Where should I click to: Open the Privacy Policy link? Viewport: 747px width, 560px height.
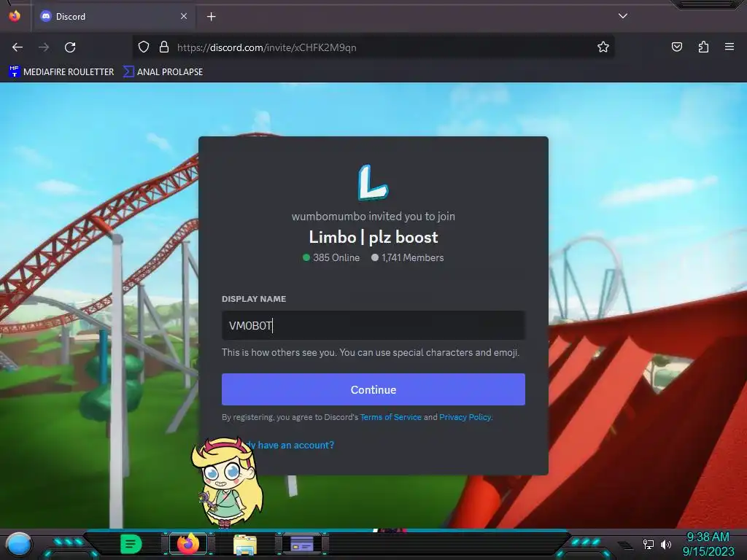pos(465,417)
